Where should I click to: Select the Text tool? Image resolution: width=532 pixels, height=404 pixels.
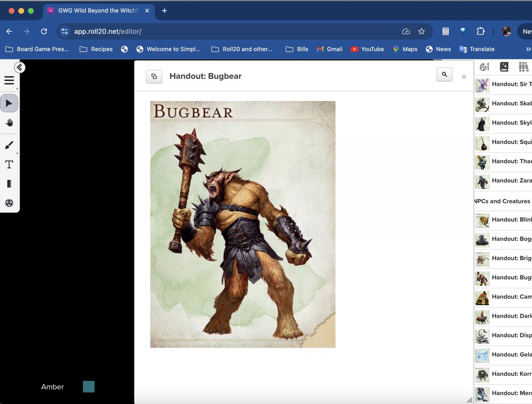9,164
